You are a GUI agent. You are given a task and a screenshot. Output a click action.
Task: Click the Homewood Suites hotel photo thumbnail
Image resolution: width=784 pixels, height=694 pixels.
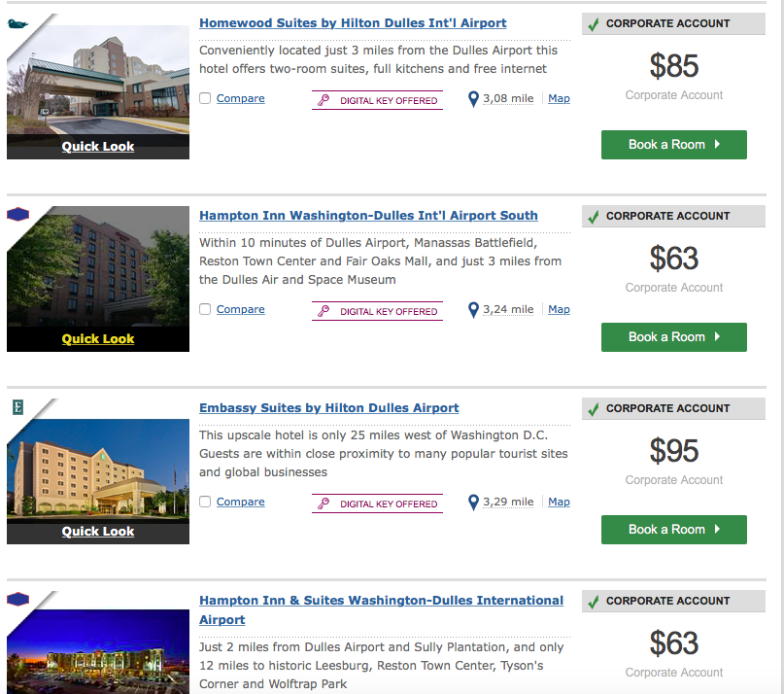pos(98,80)
